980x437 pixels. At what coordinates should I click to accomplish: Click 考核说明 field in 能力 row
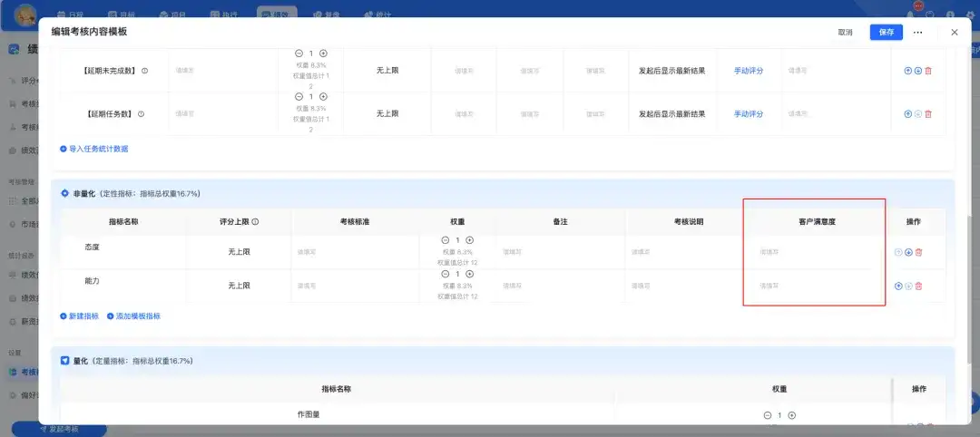689,286
